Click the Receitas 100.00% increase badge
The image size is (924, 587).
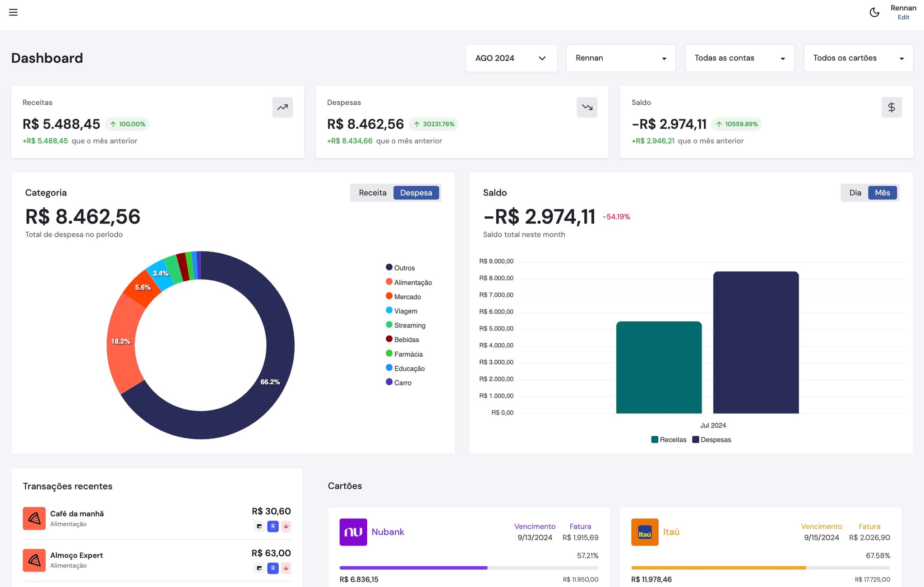click(x=127, y=124)
